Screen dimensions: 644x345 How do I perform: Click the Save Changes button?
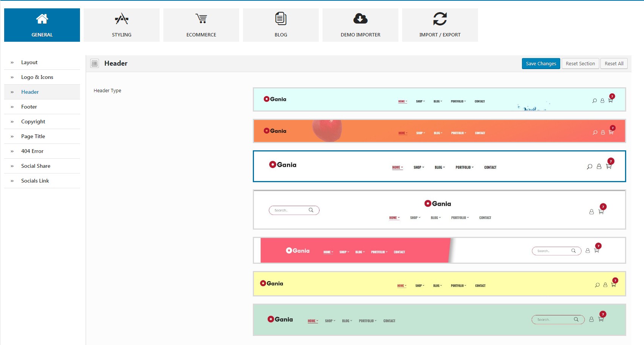[541, 63]
